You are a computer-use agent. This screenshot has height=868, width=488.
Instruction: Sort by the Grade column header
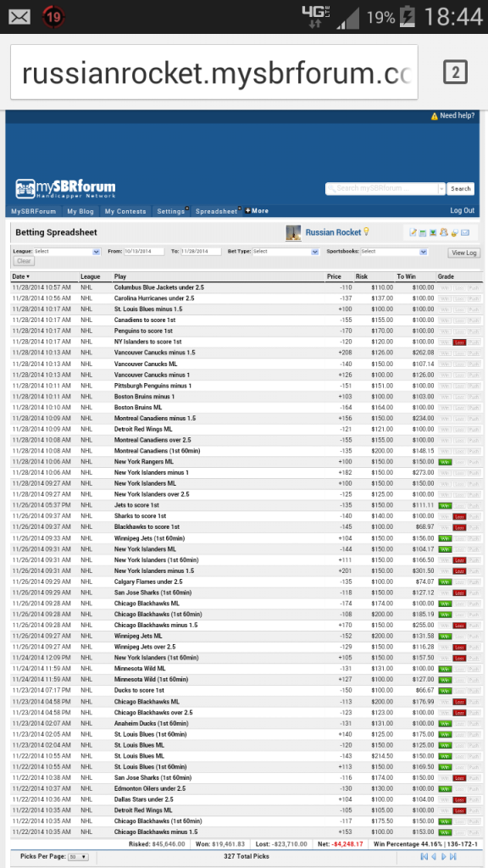point(446,276)
